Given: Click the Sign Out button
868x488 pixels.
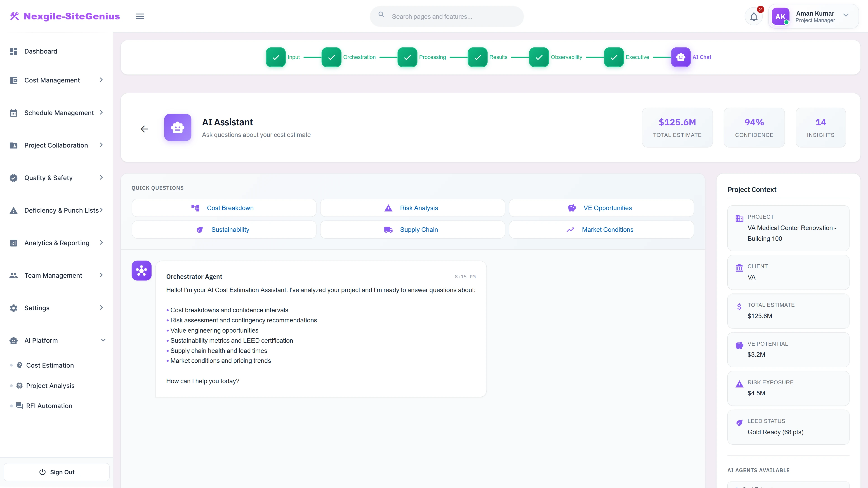Looking at the screenshot, I should pos(56,472).
